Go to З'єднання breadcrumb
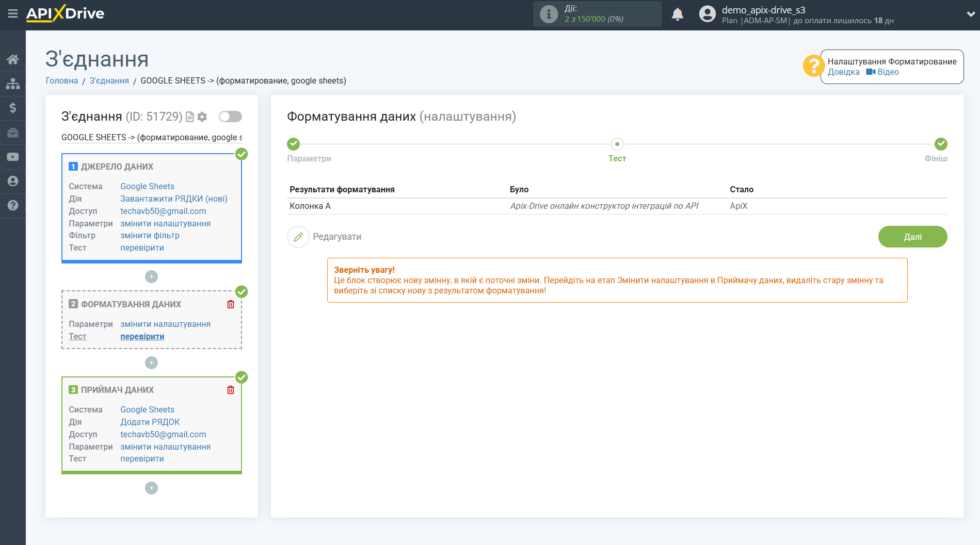Viewport: 980px width, 545px height. tap(109, 80)
